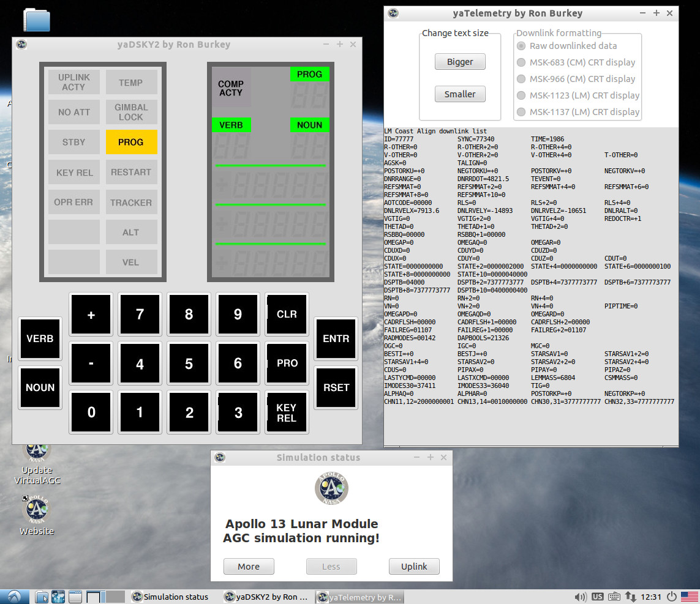Select Raw downlinked data format
This screenshot has width=700, height=604.
(522, 46)
